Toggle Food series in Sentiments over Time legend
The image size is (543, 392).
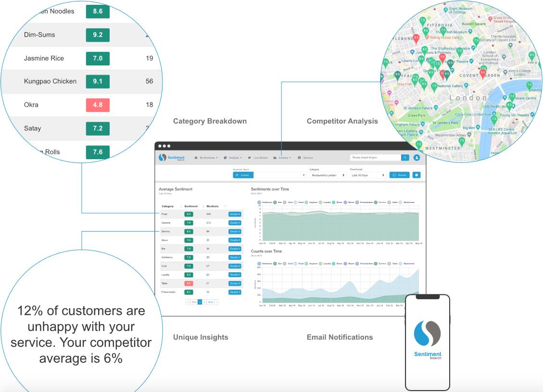point(299,202)
